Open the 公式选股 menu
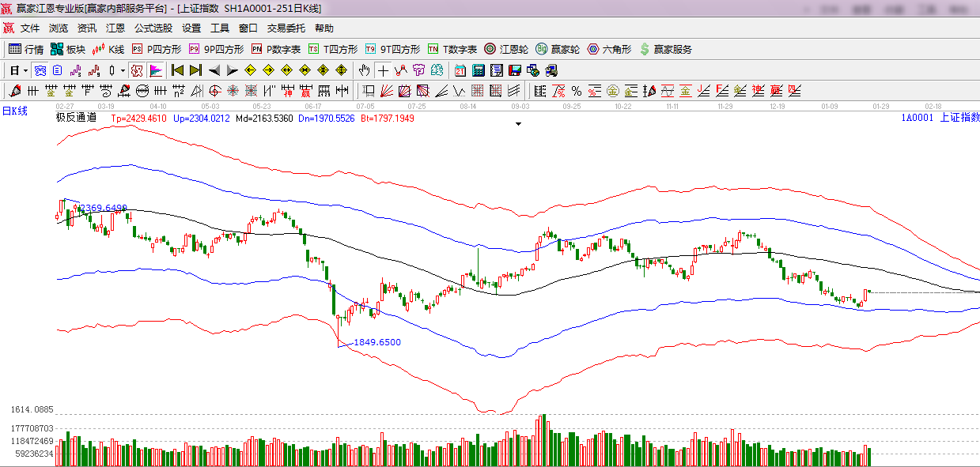The image size is (980, 467). tap(153, 28)
